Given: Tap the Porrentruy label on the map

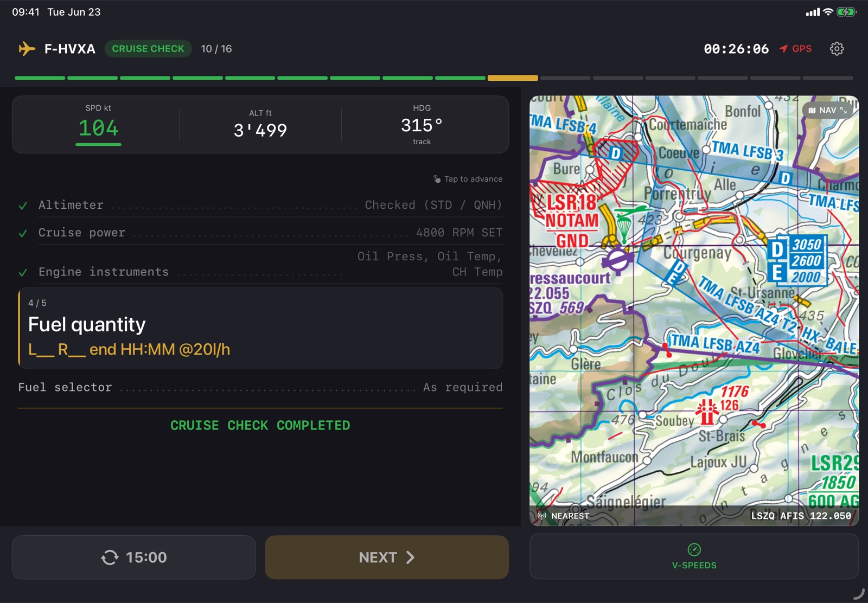Looking at the screenshot, I should click(677, 193).
